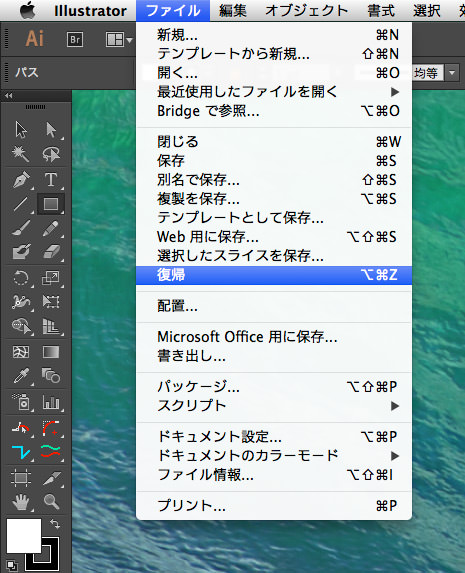Viewport: 465px width, 573px height.
Task: Open the オブジェクト menu
Action: coord(306,11)
